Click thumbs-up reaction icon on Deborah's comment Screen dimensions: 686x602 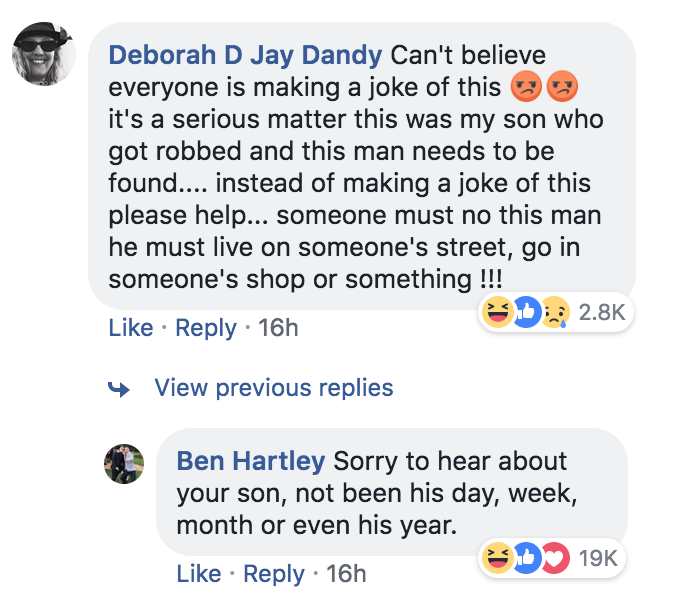pos(525,313)
